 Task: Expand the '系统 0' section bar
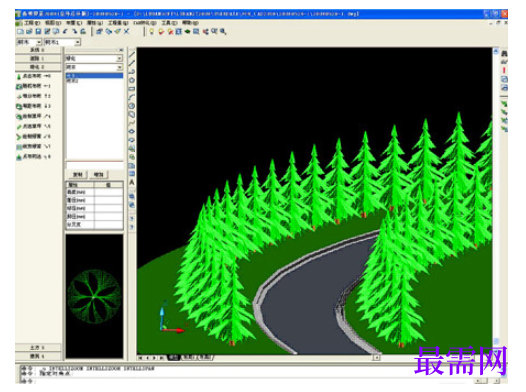click(x=38, y=50)
